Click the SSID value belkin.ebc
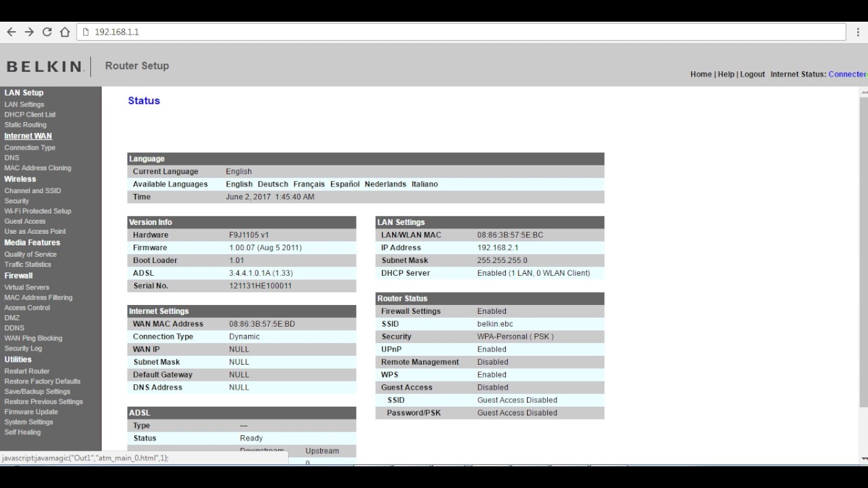Image resolution: width=868 pixels, height=488 pixels. point(495,324)
